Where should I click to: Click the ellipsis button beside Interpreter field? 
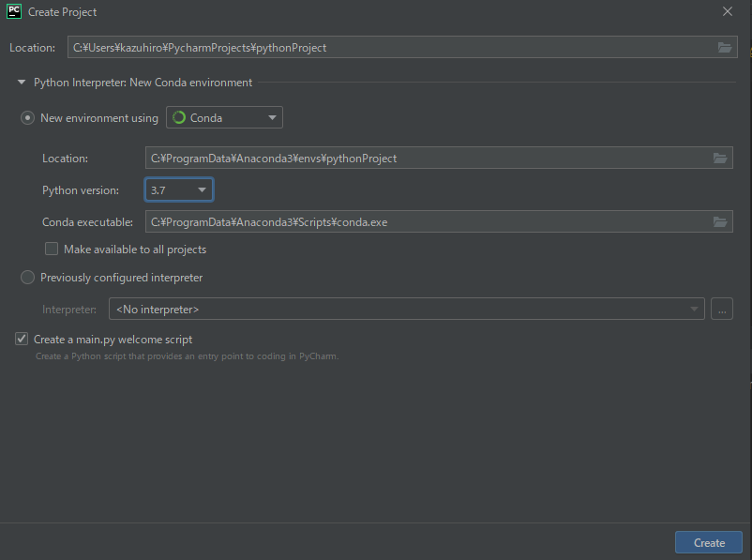click(x=721, y=309)
